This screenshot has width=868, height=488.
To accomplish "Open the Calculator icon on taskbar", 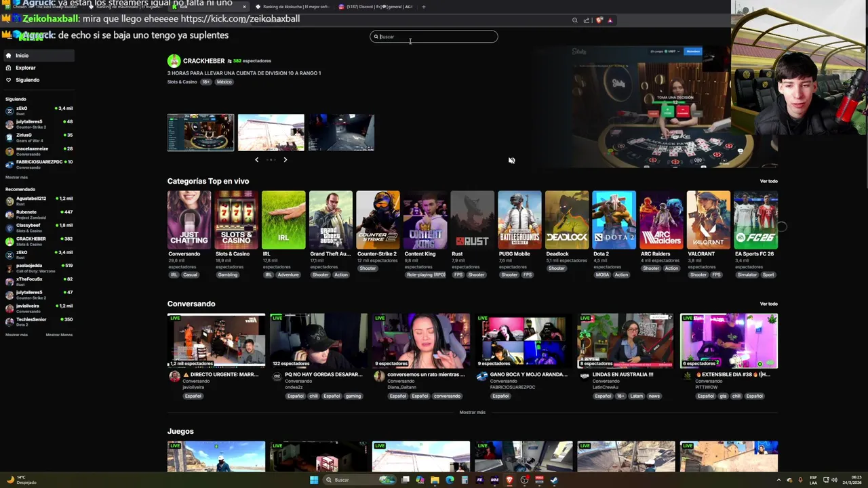I will [x=465, y=480].
